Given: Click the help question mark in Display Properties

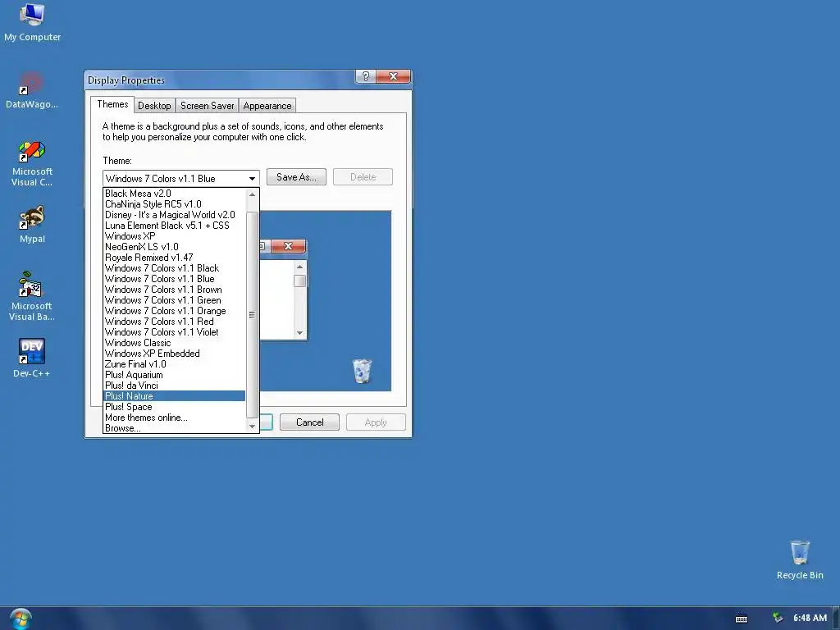Looking at the screenshot, I should pos(365,76).
